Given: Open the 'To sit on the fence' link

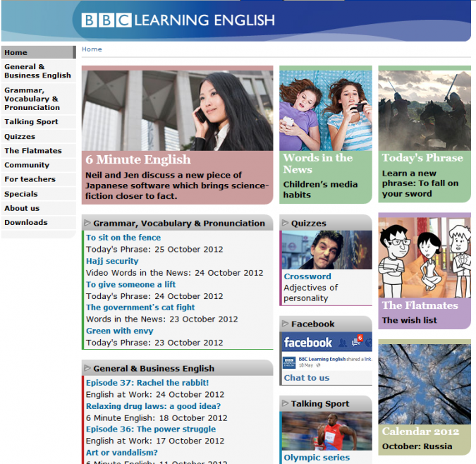Looking at the screenshot, I should (x=123, y=238).
